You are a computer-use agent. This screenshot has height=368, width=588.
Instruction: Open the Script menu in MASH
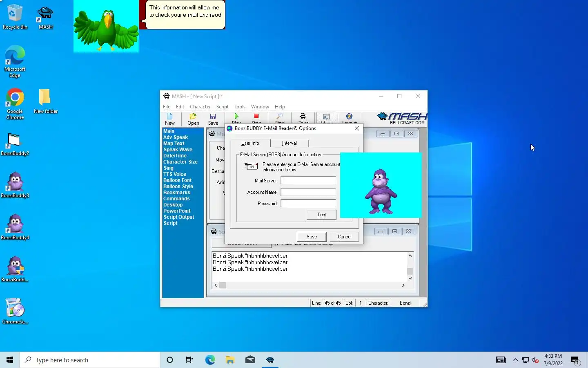point(223,107)
